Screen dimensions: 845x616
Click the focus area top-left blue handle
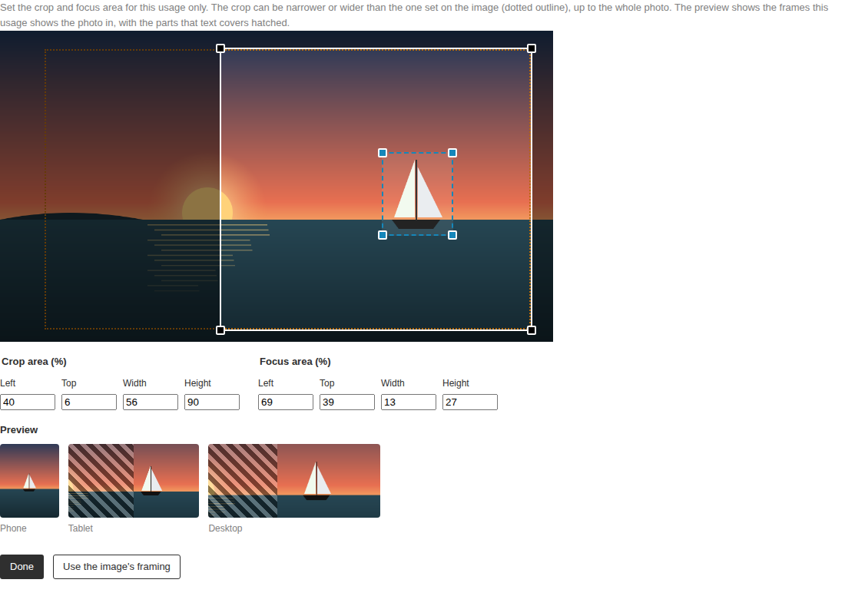tap(383, 153)
